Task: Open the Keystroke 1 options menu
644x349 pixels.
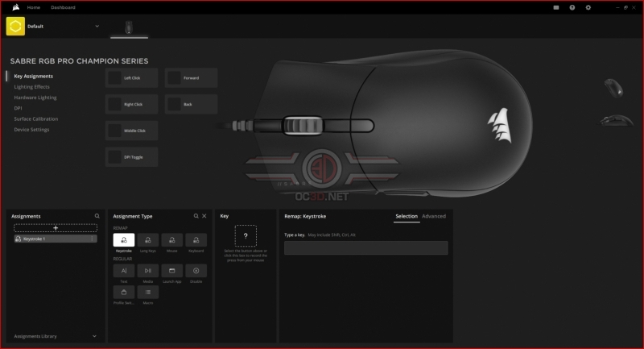Action: tap(92, 239)
